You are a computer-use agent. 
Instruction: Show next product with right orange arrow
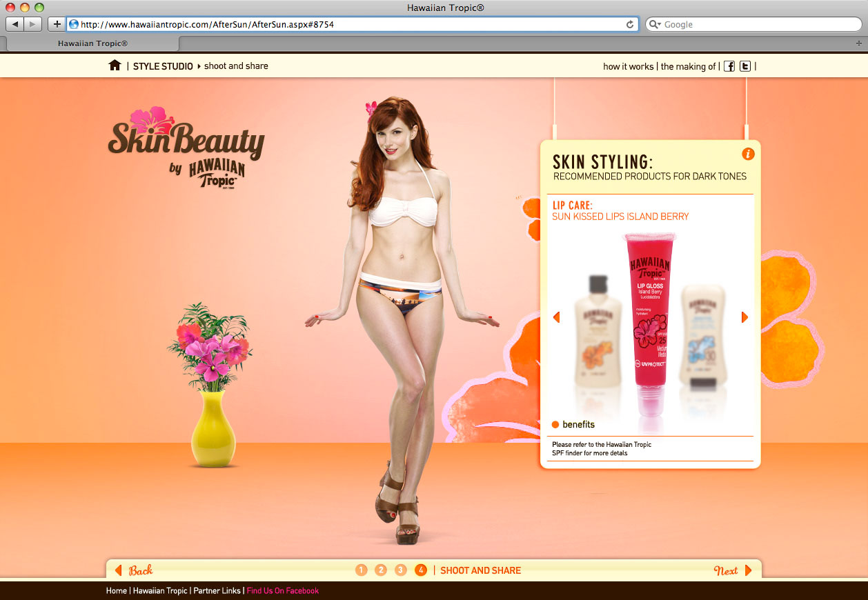pos(744,317)
